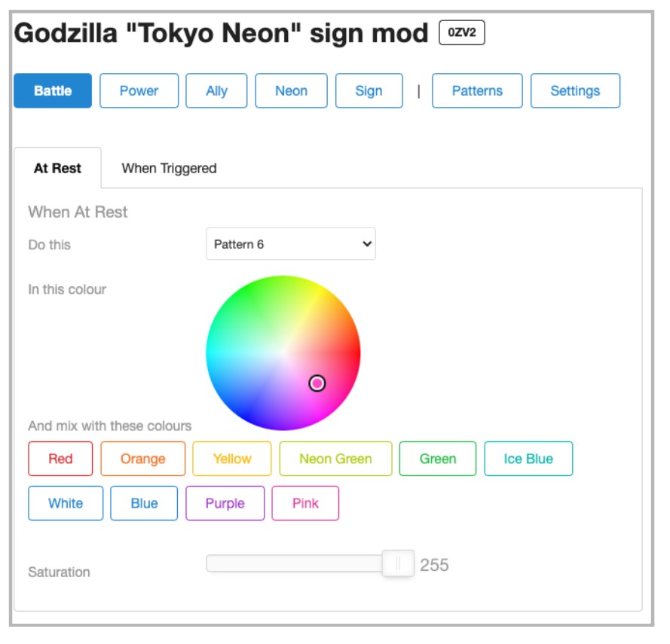Open the Power section
This screenshot has height=644, width=670.
[x=139, y=90]
